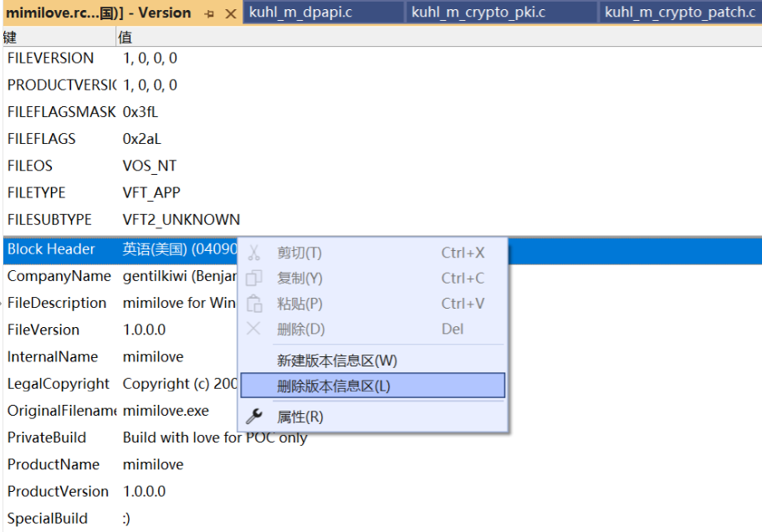Click the Delete X icon in context menu
762x532 pixels.
coord(253,329)
